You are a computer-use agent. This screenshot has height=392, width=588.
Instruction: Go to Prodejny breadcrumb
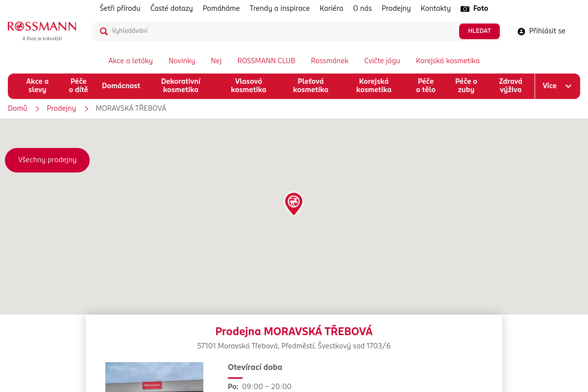pos(61,108)
